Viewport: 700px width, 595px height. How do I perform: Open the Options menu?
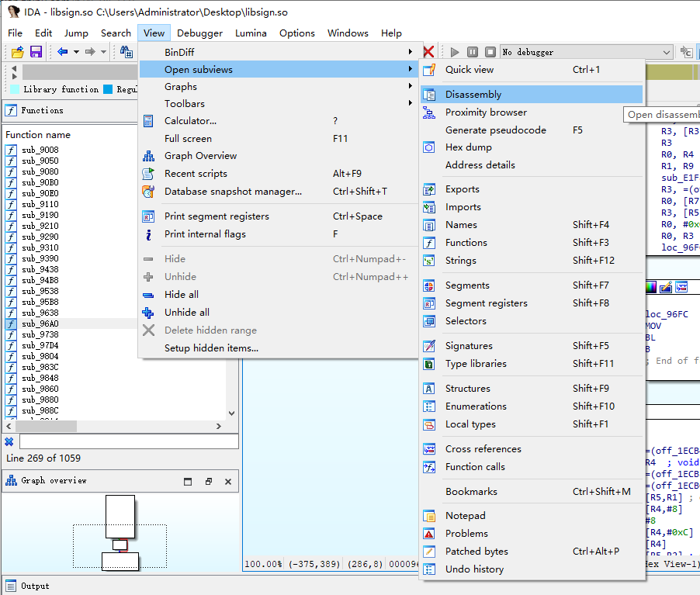297,33
